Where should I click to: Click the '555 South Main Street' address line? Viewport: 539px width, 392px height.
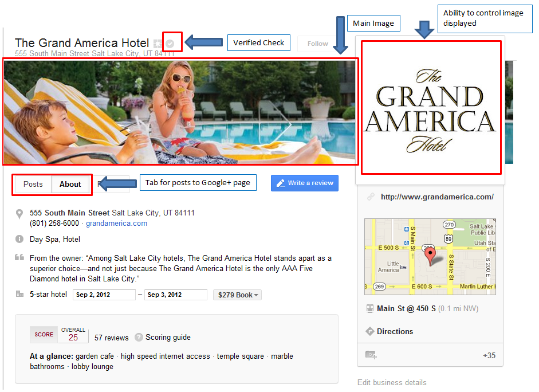pyautogui.click(x=112, y=213)
